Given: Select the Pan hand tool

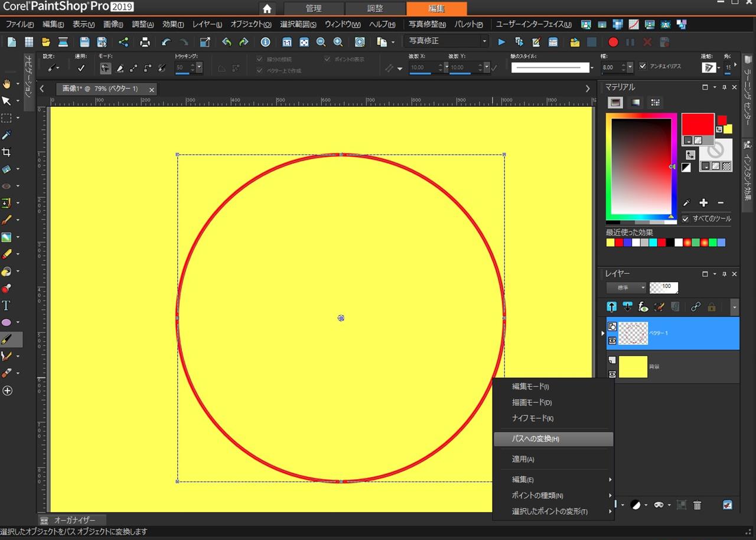Looking at the screenshot, I should point(7,83).
